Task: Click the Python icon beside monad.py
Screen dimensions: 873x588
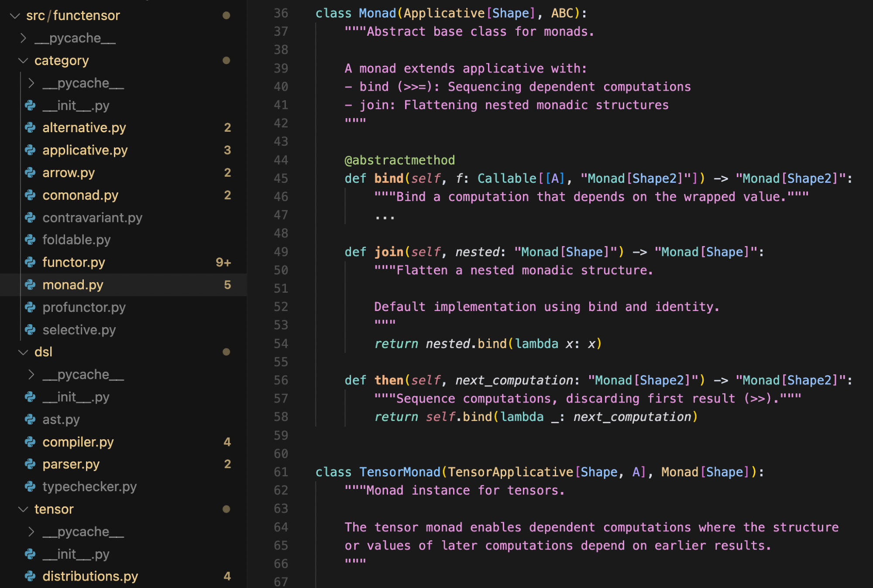Action: click(x=30, y=285)
